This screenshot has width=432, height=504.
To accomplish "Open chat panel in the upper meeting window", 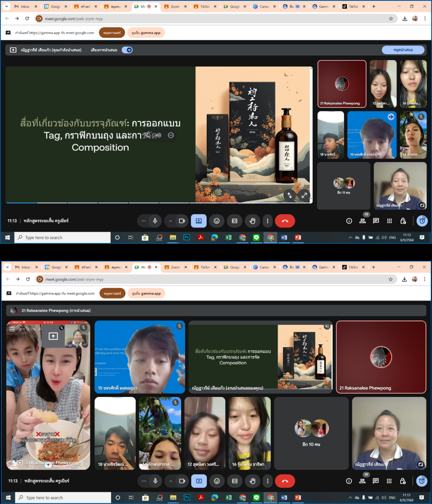I will pyautogui.click(x=376, y=221).
